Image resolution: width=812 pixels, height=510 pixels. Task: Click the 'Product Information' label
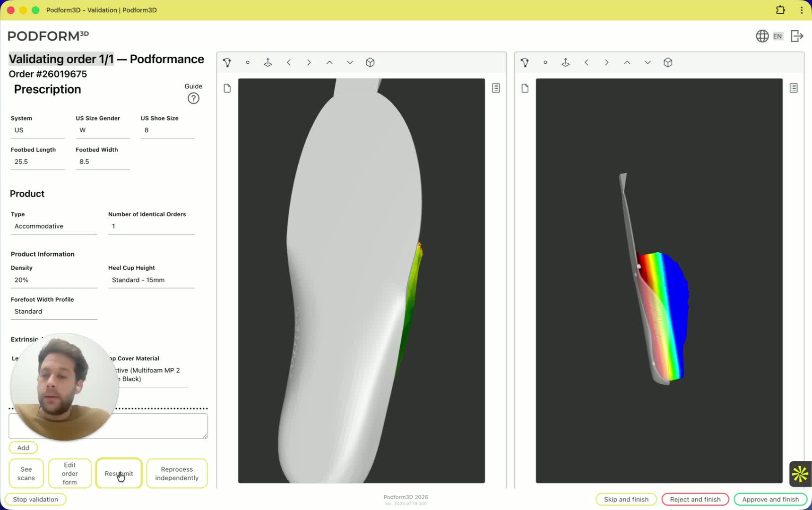pyautogui.click(x=43, y=254)
